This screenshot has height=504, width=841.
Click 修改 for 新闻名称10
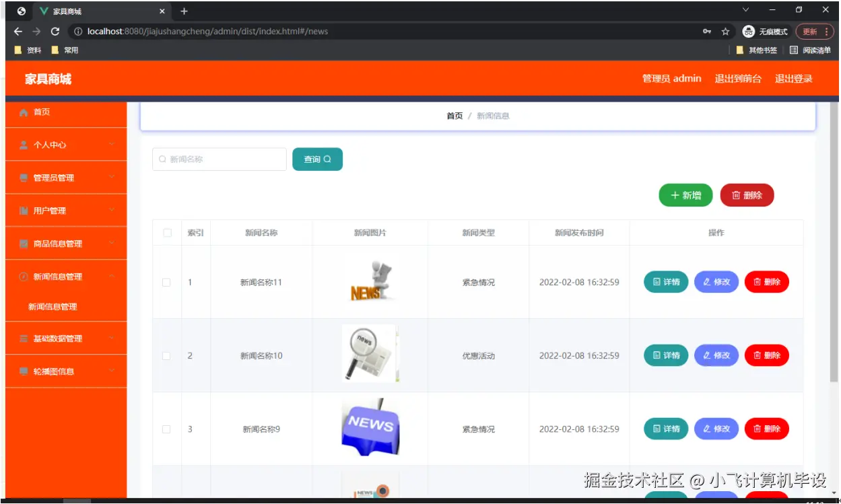tap(716, 355)
